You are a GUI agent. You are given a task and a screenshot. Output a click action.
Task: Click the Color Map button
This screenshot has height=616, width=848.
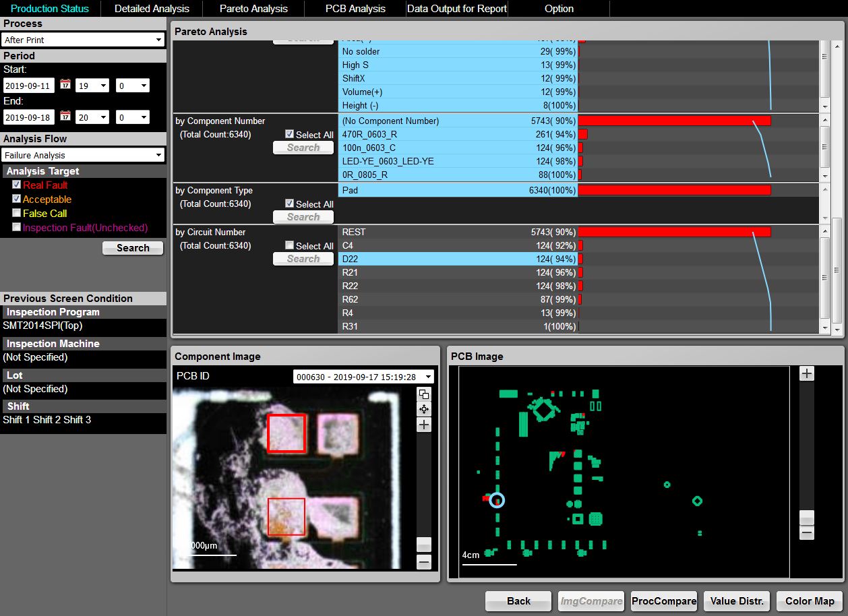[809, 601]
